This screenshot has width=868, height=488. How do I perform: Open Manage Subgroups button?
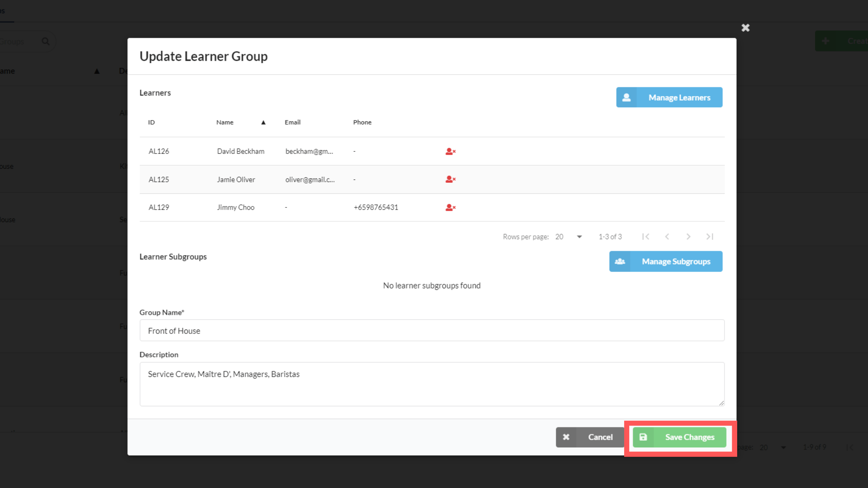(x=665, y=261)
